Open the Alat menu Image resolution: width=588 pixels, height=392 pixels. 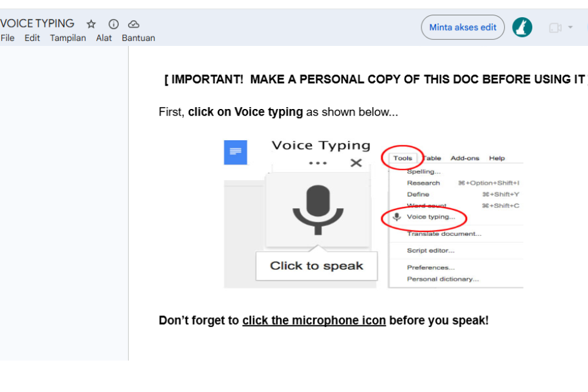pyautogui.click(x=104, y=38)
